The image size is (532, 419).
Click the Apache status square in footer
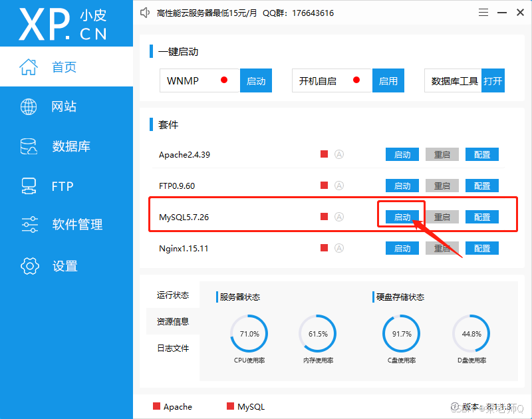click(156, 406)
